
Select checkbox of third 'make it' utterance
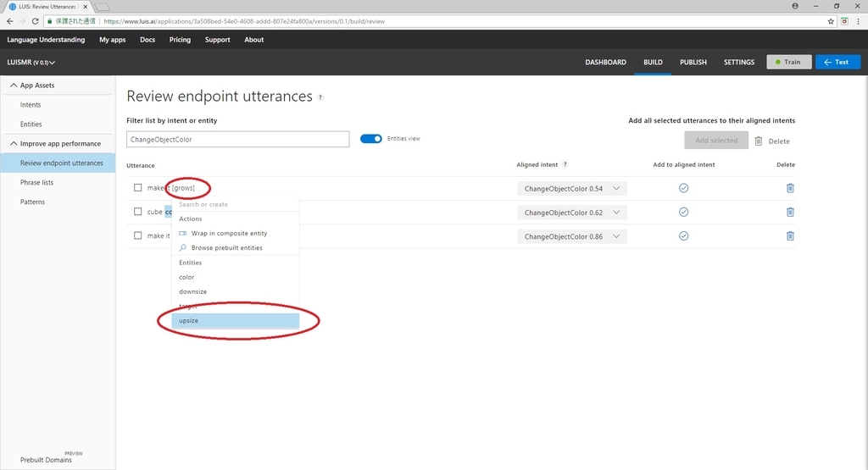pos(138,235)
